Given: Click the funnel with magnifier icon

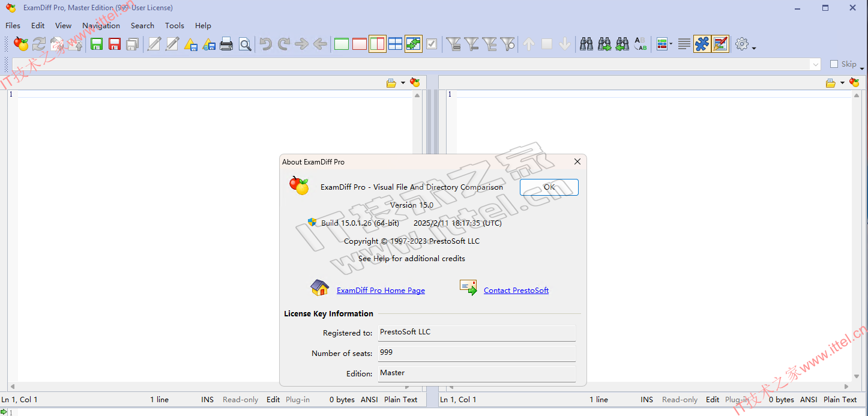Looking at the screenshot, I should coord(508,44).
